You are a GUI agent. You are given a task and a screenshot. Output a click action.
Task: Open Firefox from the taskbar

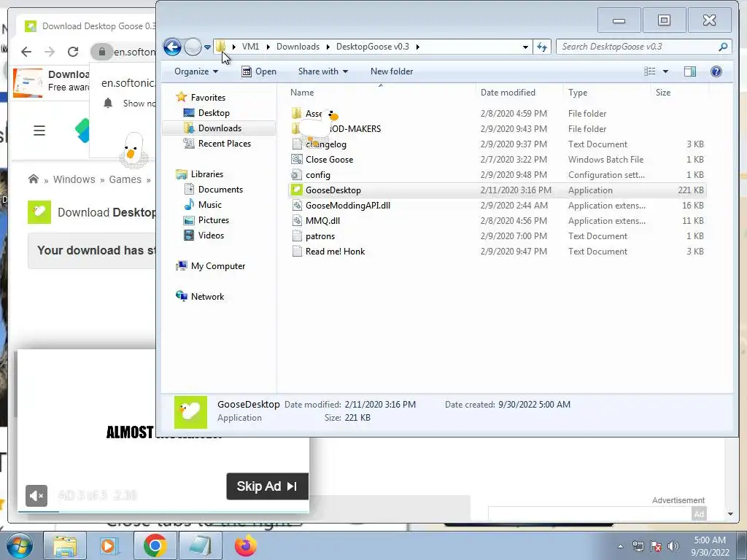pyautogui.click(x=245, y=545)
